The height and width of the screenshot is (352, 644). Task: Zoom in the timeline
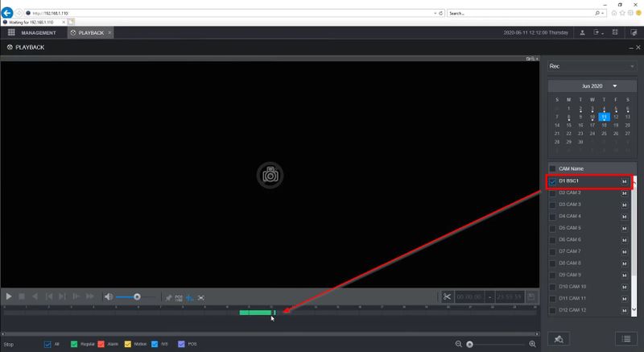point(532,344)
